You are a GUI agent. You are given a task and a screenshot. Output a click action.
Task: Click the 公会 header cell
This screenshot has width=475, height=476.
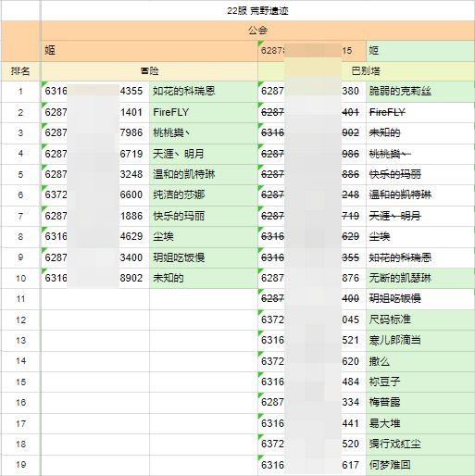pyautogui.click(x=257, y=31)
